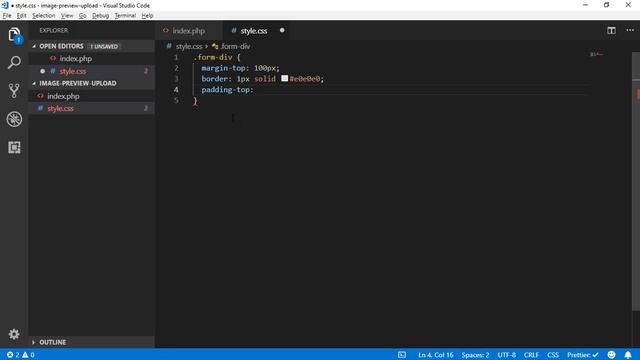This screenshot has width=640, height=360.
Task: Click the editor vertical scrollbar
Action: pos(636,182)
